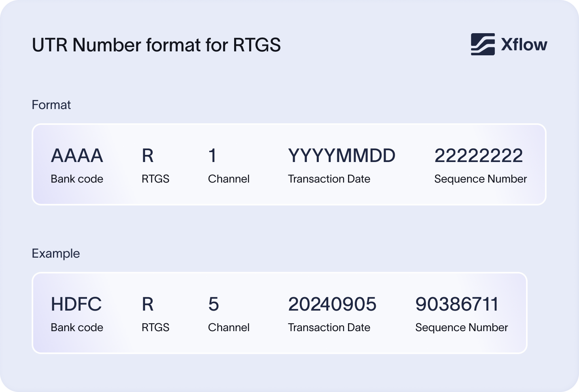Select the AAAA bank code placeholder
The image size is (579, 392).
tap(77, 156)
